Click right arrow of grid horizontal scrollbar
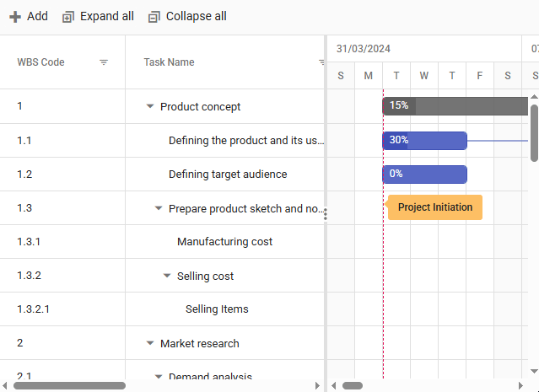539x392 pixels. pos(317,385)
